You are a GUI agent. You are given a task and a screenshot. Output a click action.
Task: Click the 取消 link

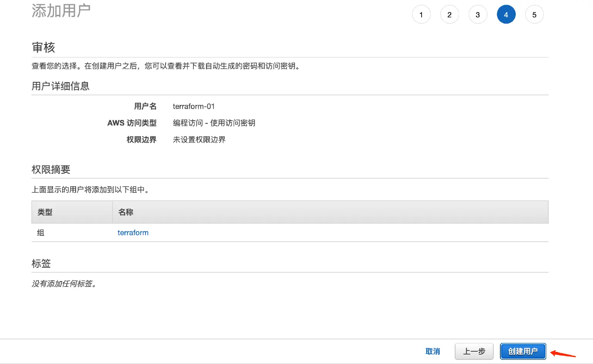point(433,351)
